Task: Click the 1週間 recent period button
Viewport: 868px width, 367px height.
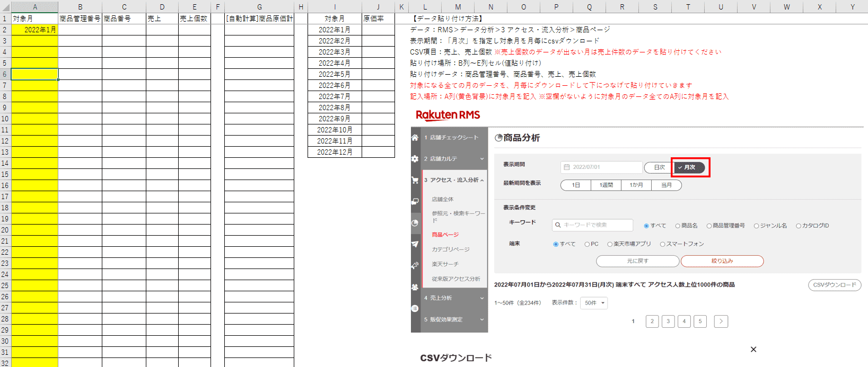Action: 606,185
